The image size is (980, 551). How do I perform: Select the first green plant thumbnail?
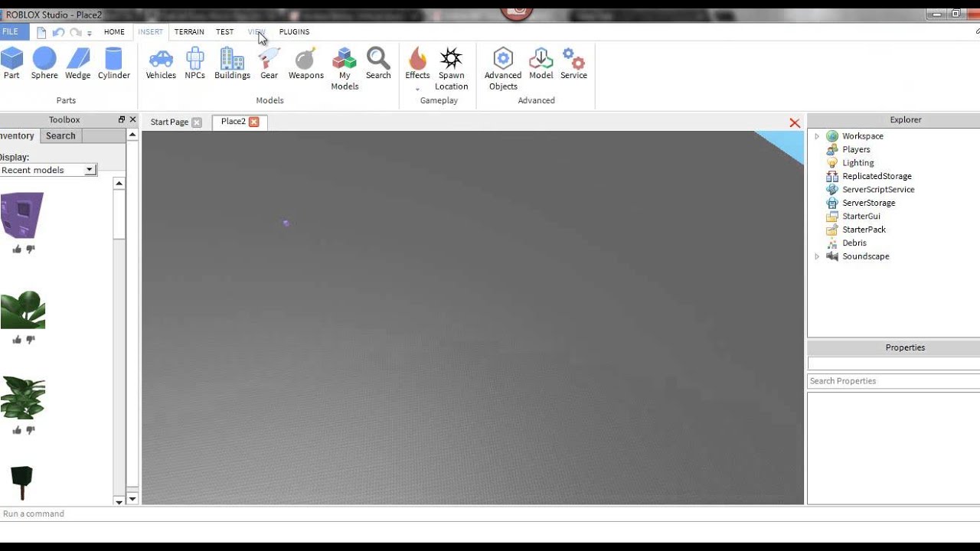(x=23, y=309)
